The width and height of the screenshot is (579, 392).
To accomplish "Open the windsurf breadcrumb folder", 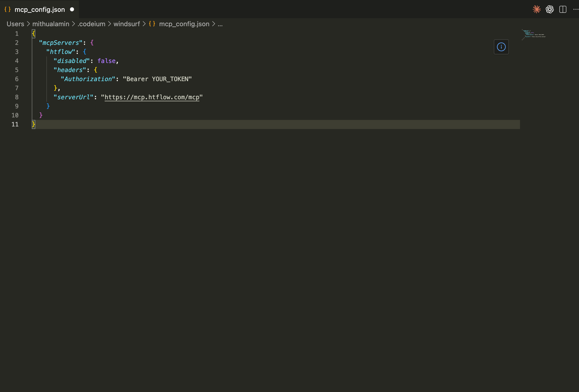I will (x=127, y=24).
